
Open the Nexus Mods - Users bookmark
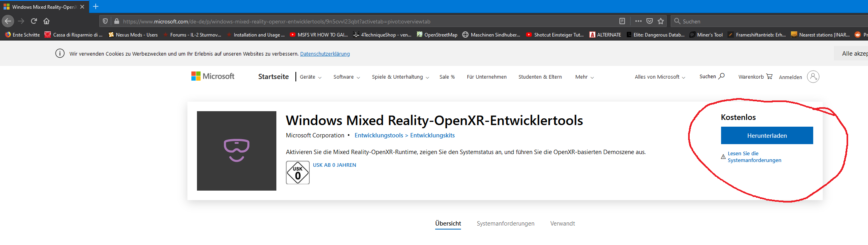click(x=133, y=35)
